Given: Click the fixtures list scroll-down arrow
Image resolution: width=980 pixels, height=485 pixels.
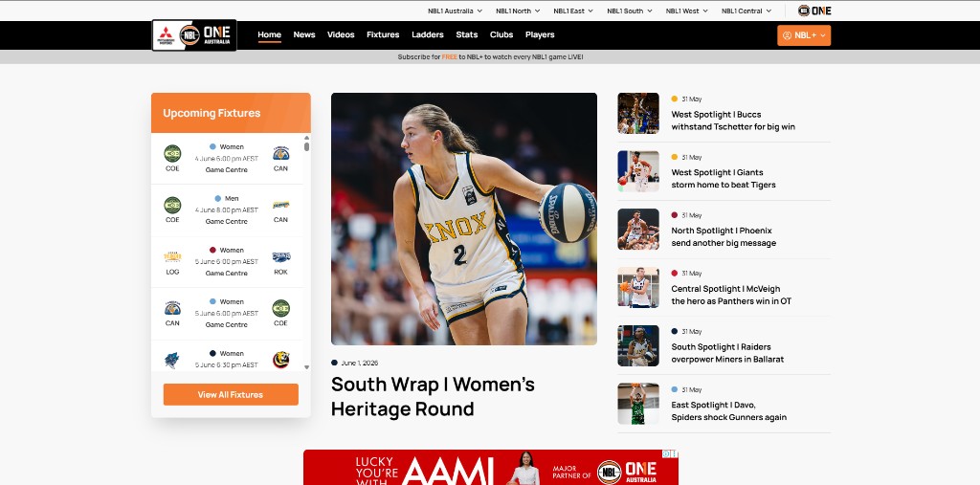Looking at the screenshot, I should (306, 367).
